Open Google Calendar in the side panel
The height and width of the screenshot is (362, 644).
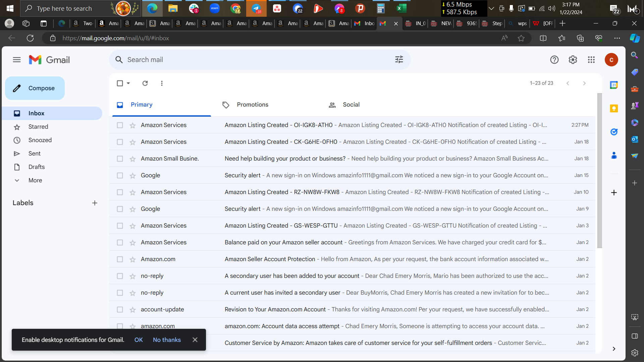coord(614,85)
